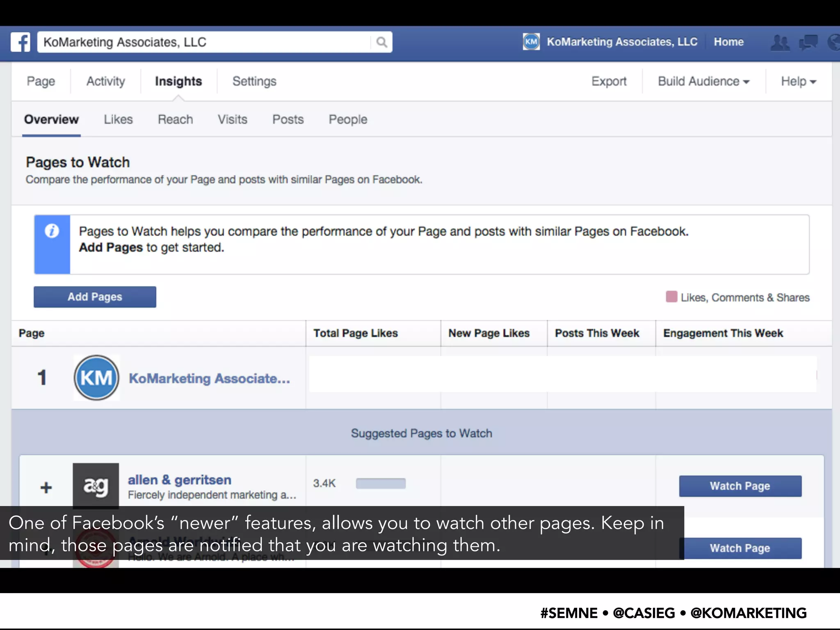Click the Page column header
The width and height of the screenshot is (840, 630).
(x=32, y=333)
